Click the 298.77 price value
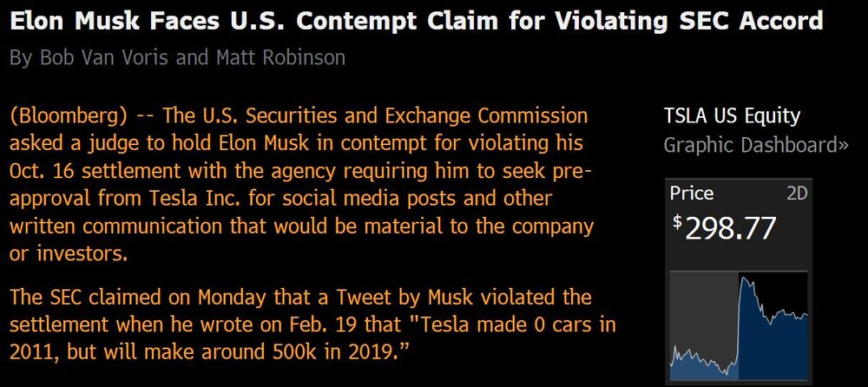The width and height of the screenshot is (868, 387). 730,228
